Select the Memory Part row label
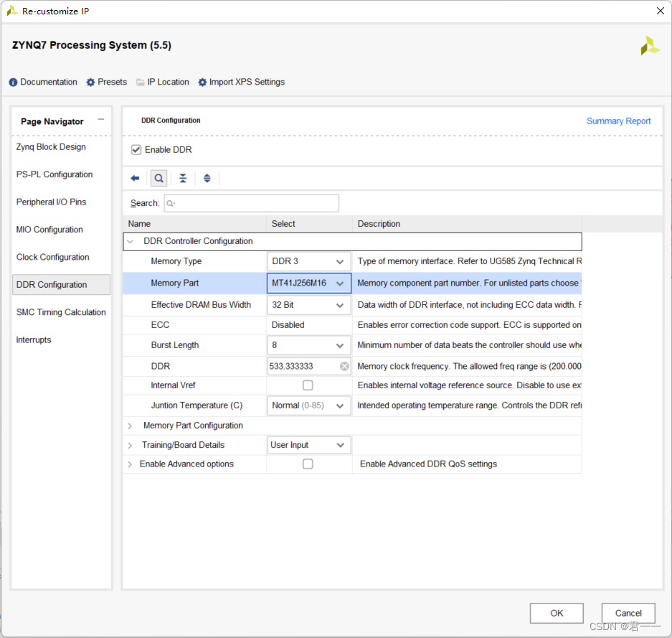The height and width of the screenshot is (638, 672). click(x=175, y=283)
